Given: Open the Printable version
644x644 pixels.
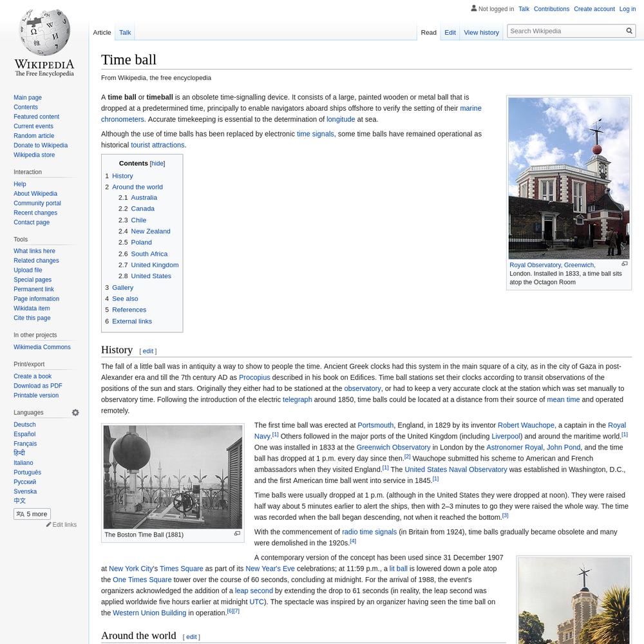Looking at the screenshot, I should coord(36,395).
